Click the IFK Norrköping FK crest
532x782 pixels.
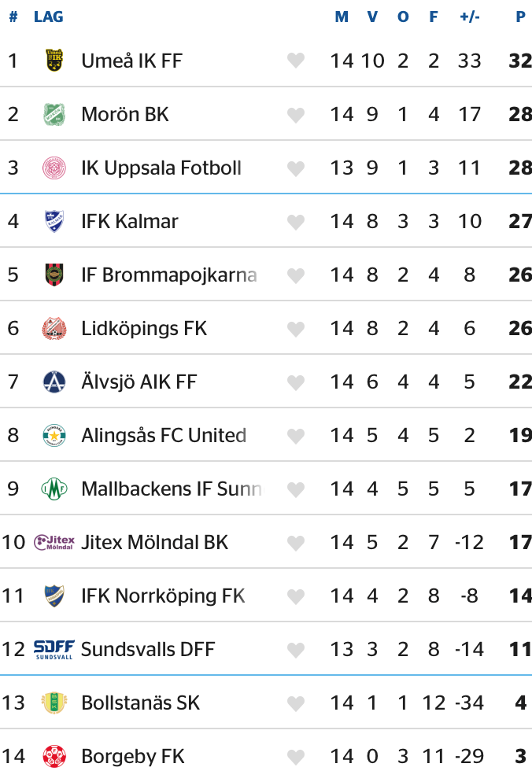54,596
